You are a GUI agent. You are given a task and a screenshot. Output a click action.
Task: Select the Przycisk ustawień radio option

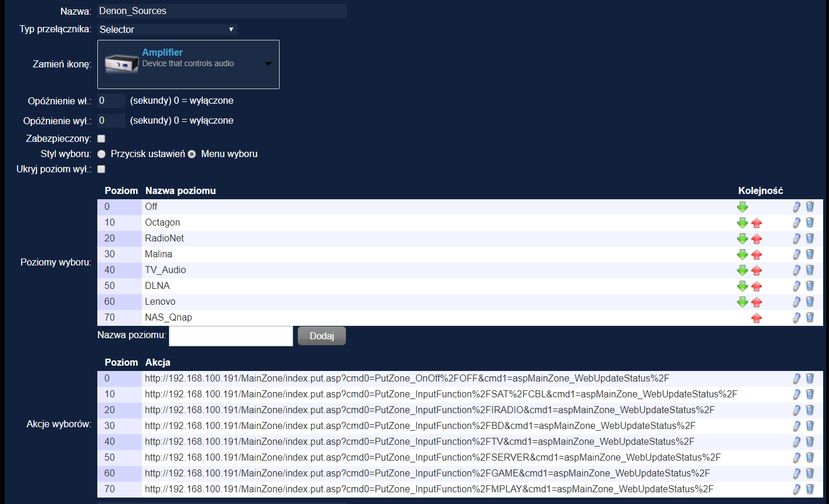101,154
